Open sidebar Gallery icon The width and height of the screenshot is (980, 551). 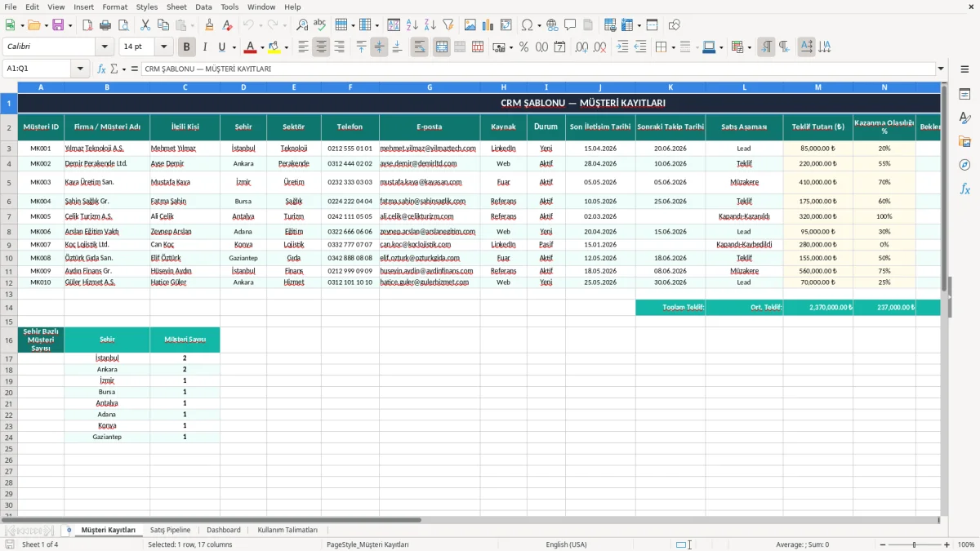point(964,141)
